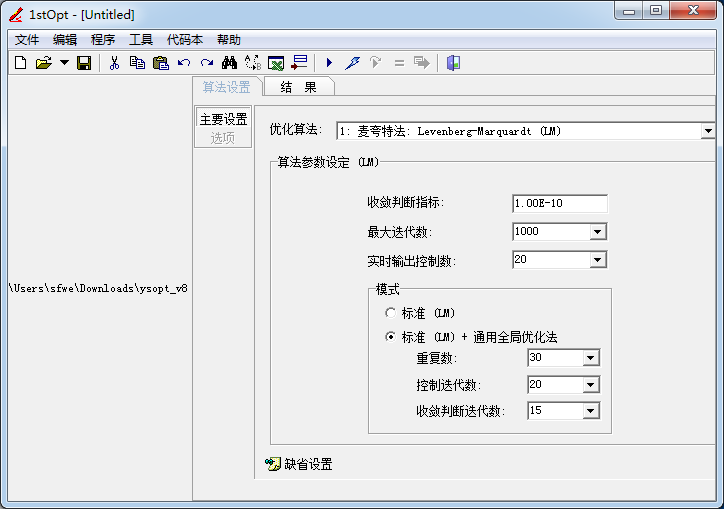Click the 缺省设置 text button
The image size is (724, 509).
pyautogui.click(x=308, y=464)
